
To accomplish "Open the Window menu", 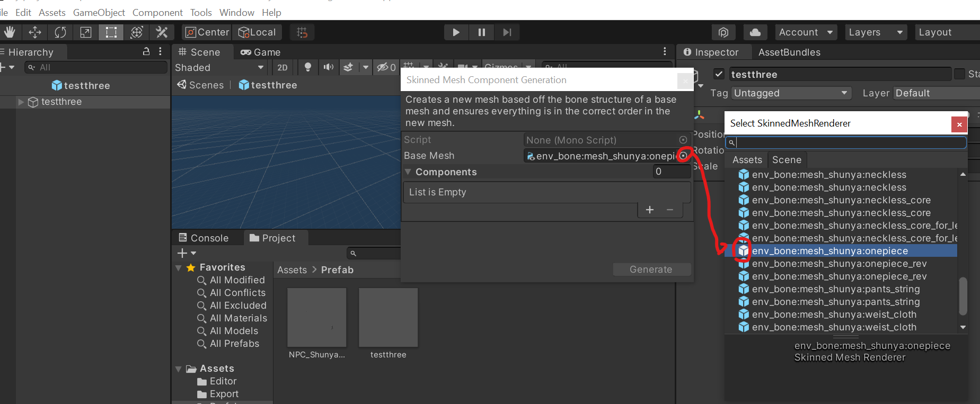I will (x=236, y=12).
